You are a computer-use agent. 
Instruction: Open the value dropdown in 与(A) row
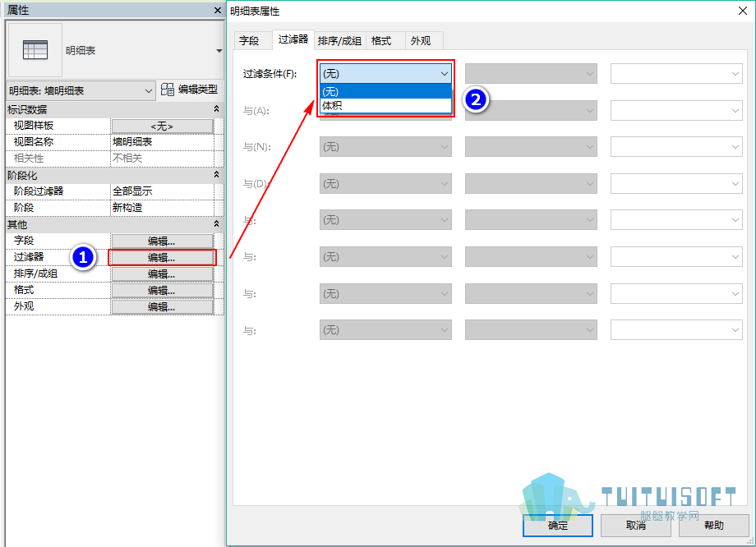click(x=676, y=110)
